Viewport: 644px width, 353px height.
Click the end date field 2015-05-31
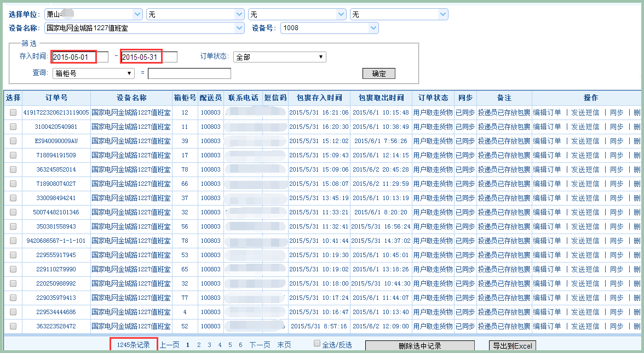tap(148, 57)
